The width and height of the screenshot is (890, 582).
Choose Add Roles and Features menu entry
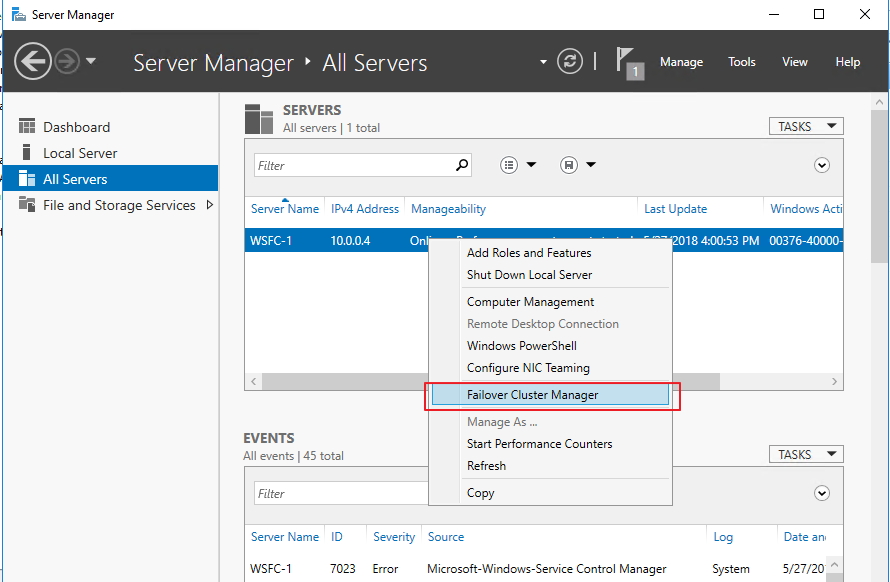point(529,253)
